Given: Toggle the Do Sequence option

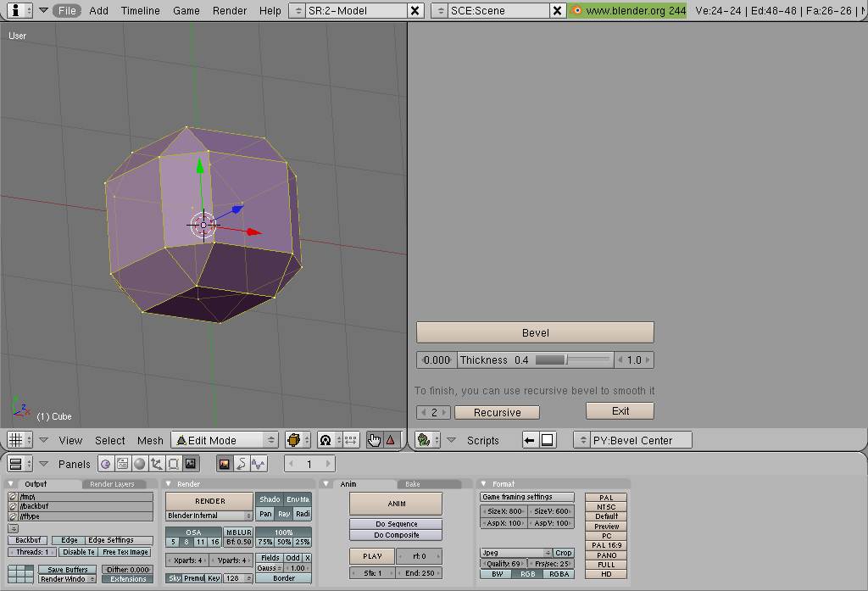Looking at the screenshot, I should 397,524.
